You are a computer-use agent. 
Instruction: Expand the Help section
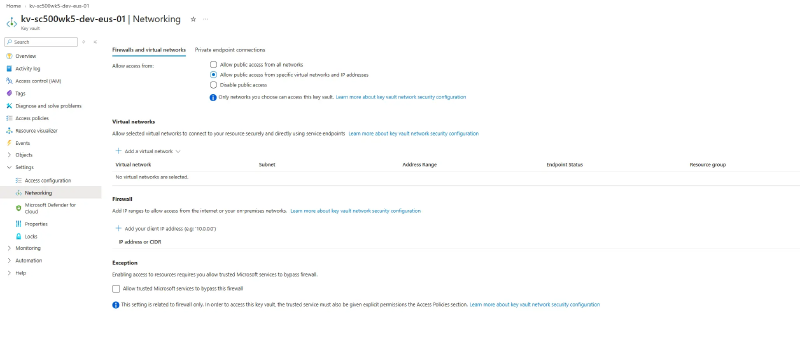tap(9, 273)
